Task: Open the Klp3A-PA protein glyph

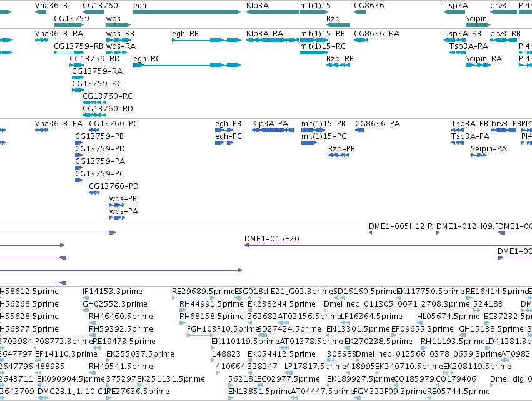Action: click(x=273, y=130)
